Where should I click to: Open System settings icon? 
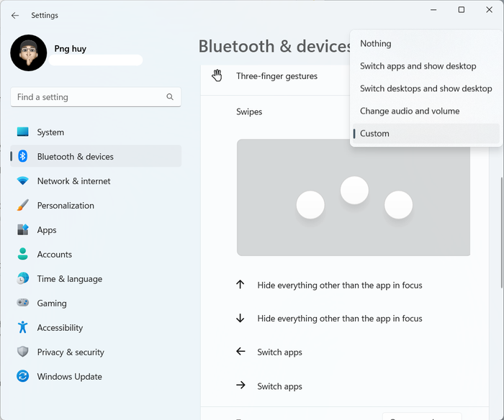(23, 132)
